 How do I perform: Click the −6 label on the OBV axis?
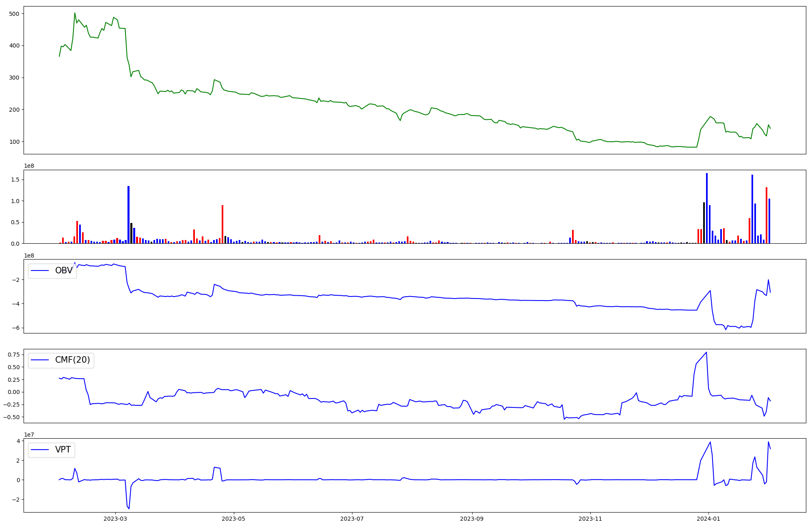16,328
